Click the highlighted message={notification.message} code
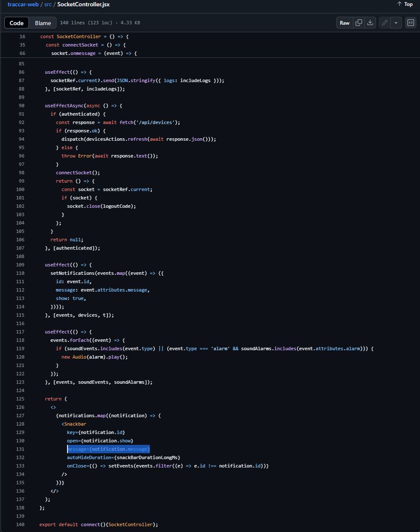Image resolution: width=420 pixels, height=532 pixels. [109, 449]
